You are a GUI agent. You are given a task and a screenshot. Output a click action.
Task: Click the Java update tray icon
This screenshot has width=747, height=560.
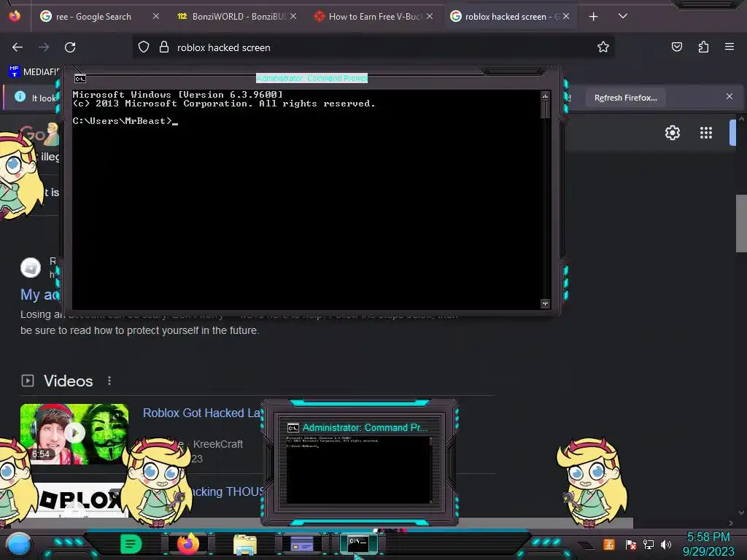coord(609,544)
